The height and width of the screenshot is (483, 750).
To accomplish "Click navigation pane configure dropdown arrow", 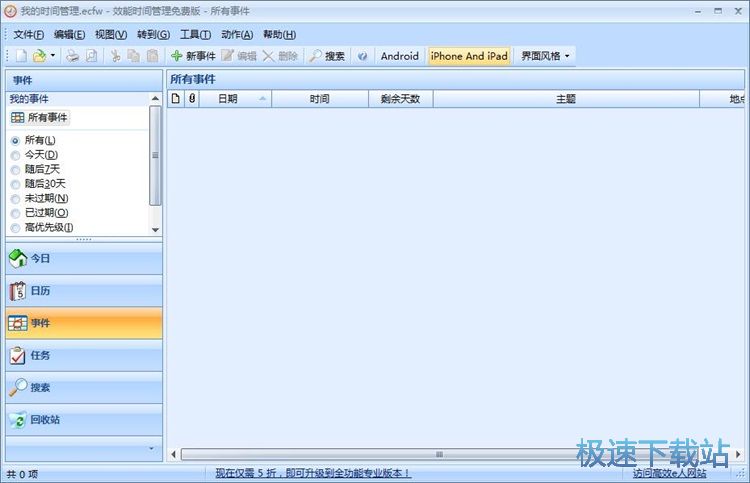I will [x=151, y=449].
